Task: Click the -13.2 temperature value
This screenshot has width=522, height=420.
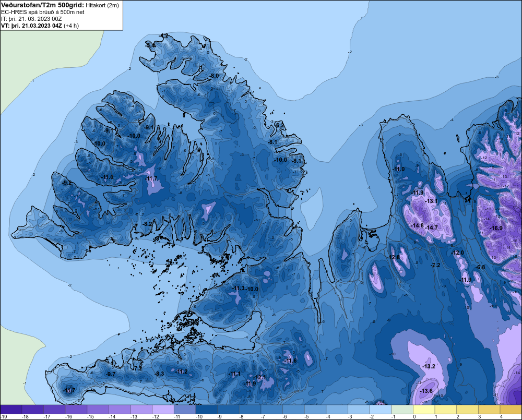Action: (429, 366)
